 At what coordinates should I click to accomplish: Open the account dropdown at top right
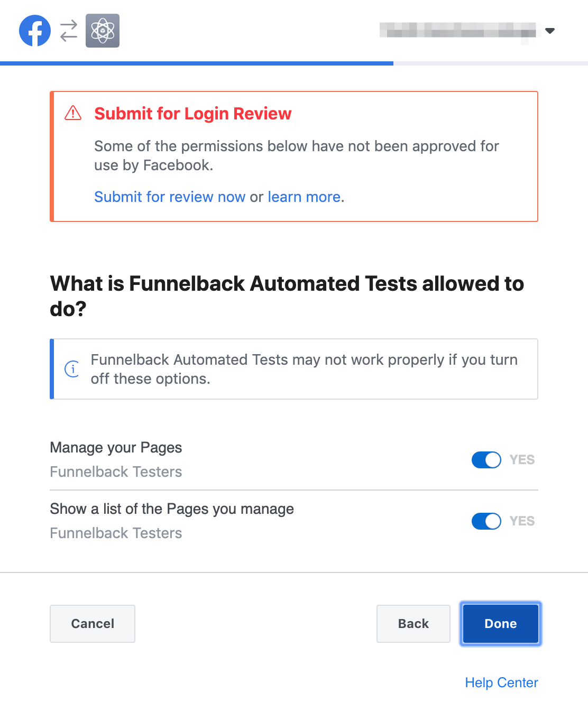(x=550, y=31)
